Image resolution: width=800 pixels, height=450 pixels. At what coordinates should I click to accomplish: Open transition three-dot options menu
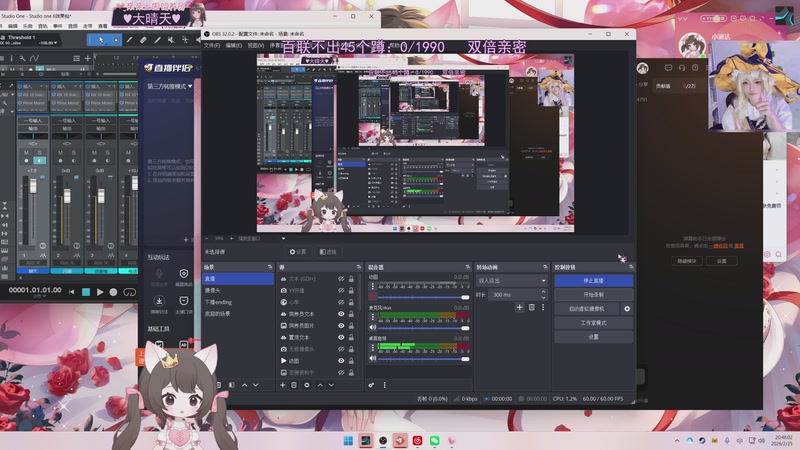543,307
